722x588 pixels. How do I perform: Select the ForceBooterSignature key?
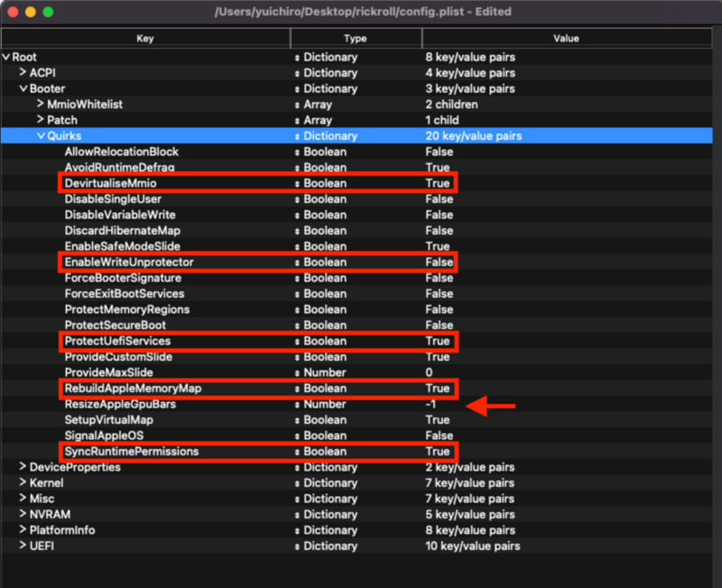[123, 278]
